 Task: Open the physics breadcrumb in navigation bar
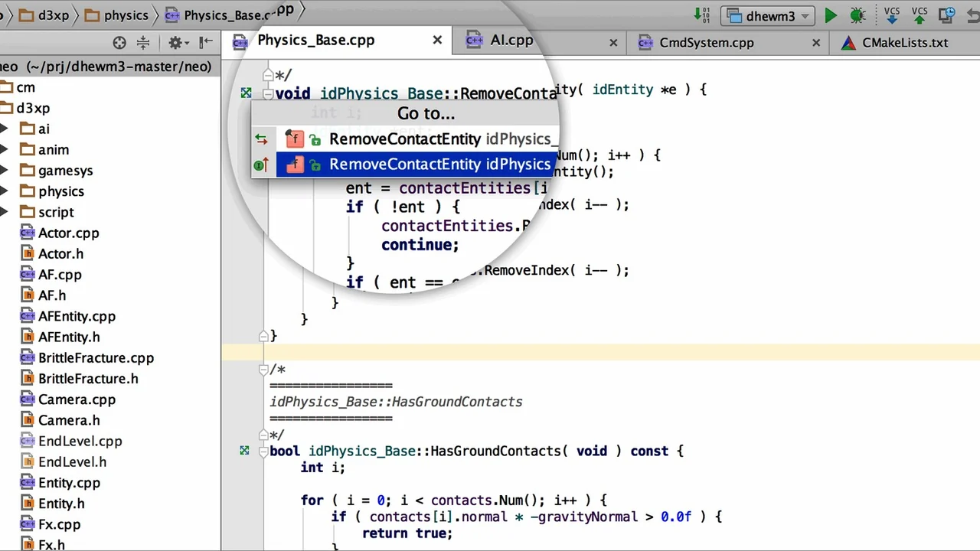pyautogui.click(x=116, y=15)
